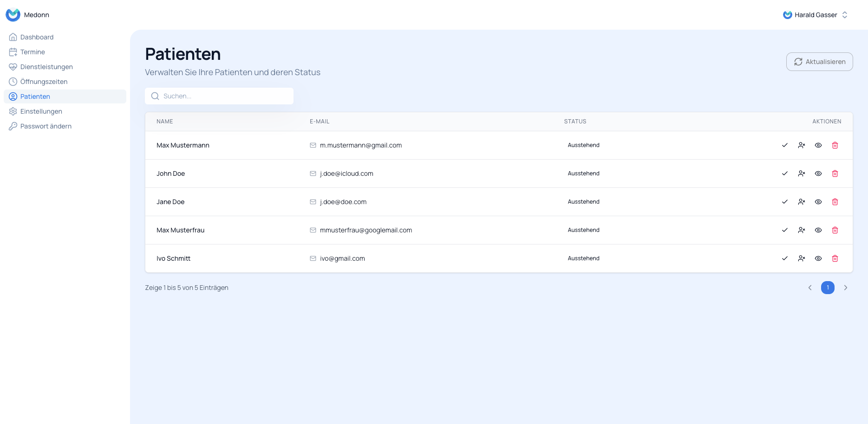Viewport: 868px width, 424px height.
Task: Open the Harald Gasser account dropdown
Action: click(x=815, y=14)
